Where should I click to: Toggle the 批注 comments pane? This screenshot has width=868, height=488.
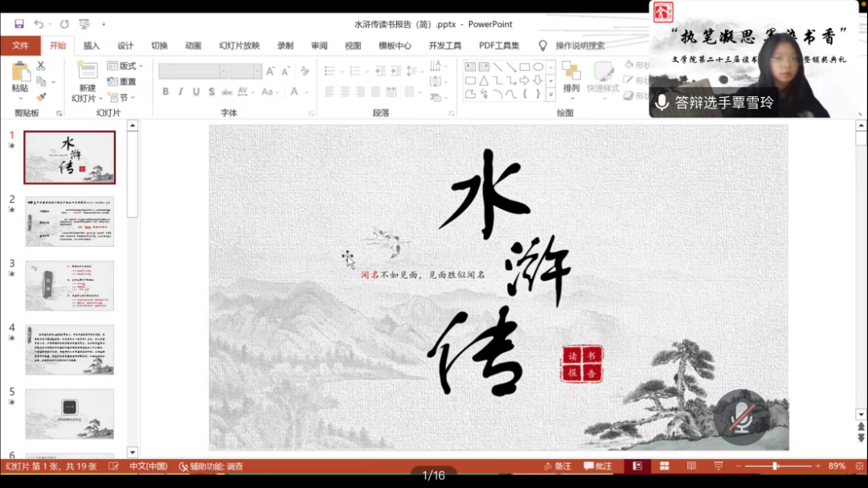pos(598,466)
